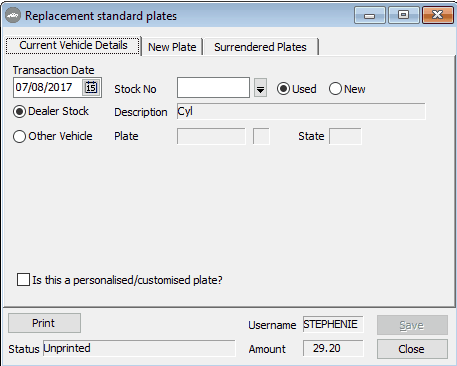Tick the personalised/customised plate checkbox

tap(23, 280)
